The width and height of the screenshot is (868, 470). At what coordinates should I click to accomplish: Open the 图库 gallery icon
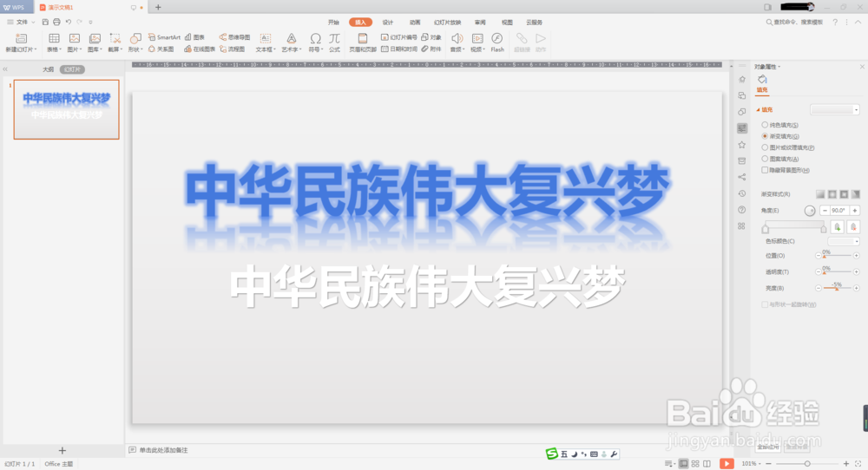pos(95,38)
